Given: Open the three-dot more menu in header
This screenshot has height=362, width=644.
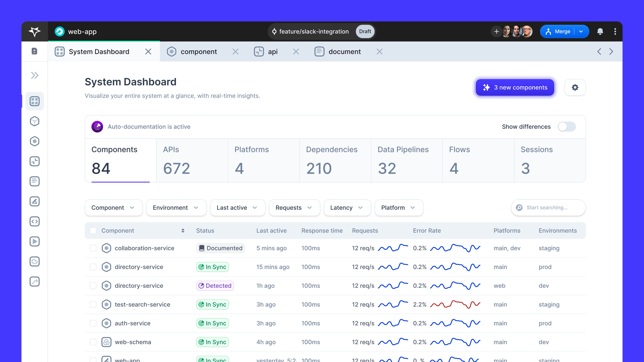Looking at the screenshot, I should [615, 32].
